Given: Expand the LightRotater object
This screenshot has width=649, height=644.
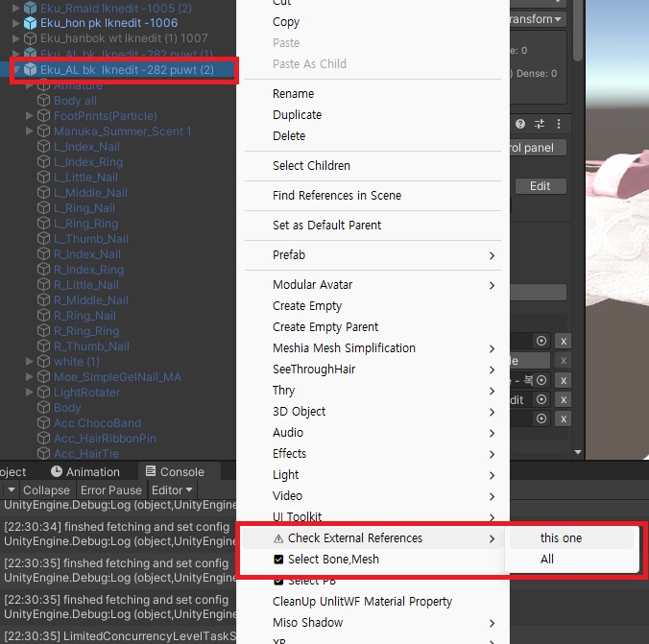Looking at the screenshot, I should coord(30,392).
